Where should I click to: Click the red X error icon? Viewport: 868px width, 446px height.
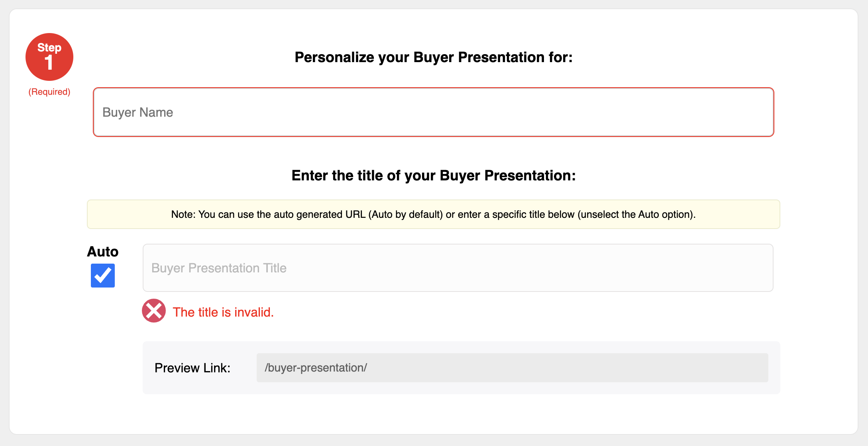tap(154, 311)
